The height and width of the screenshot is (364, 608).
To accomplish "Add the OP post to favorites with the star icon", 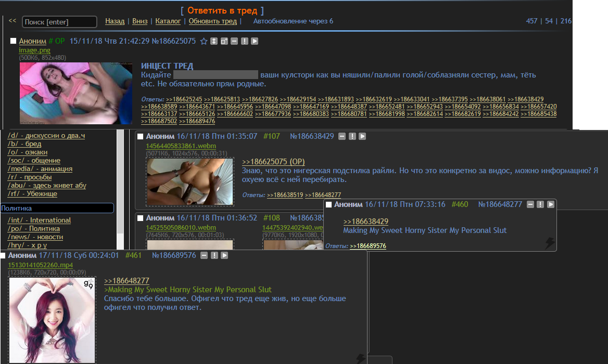I will 204,41.
